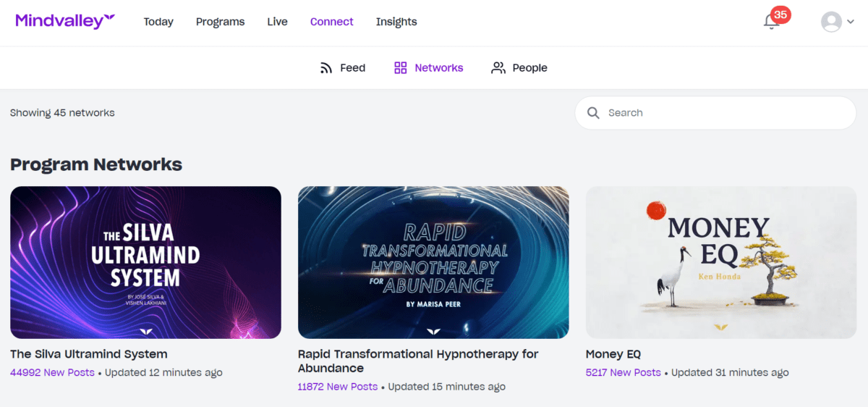The image size is (868, 407).
Task: Switch to the Networks tab
Action: point(428,68)
